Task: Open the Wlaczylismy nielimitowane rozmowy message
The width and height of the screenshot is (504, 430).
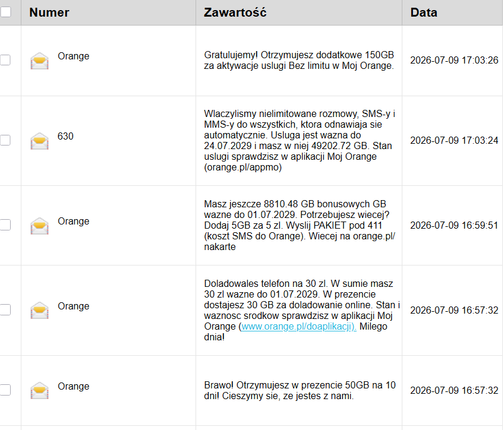Action: point(300,140)
